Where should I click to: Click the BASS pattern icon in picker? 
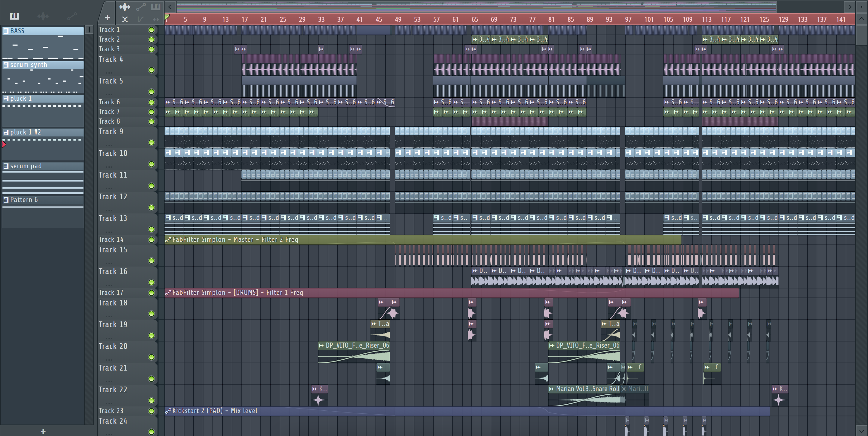(x=6, y=31)
